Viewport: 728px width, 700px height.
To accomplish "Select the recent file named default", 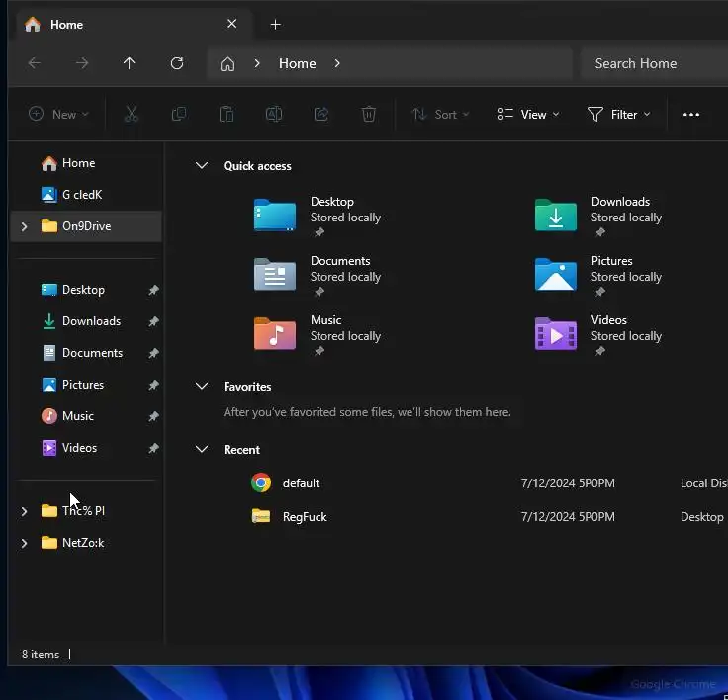I will pyautogui.click(x=301, y=483).
